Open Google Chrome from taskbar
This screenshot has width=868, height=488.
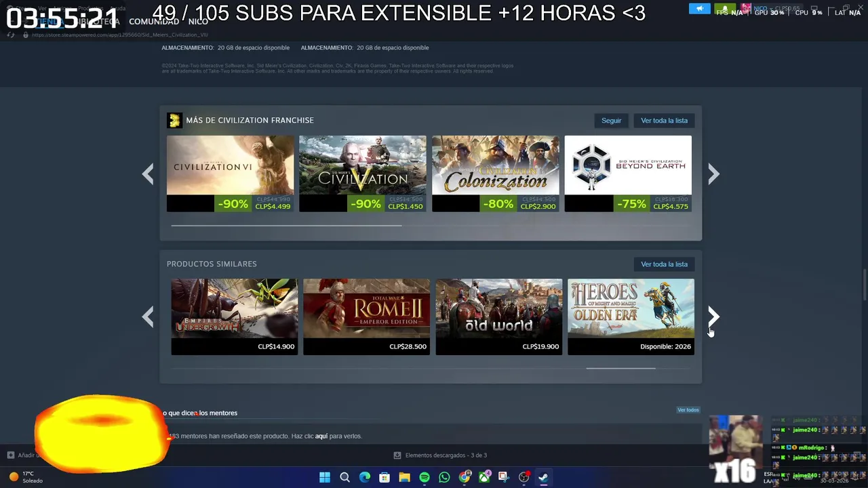click(x=465, y=477)
